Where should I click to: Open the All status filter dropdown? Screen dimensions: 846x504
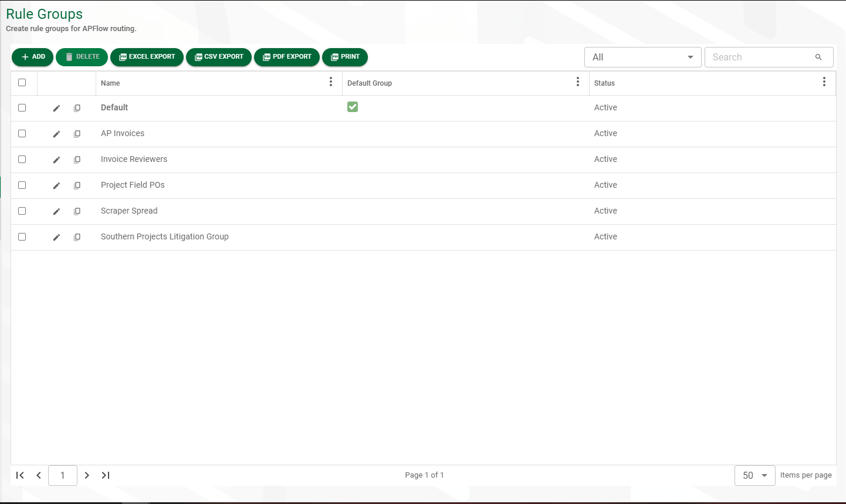[x=643, y=57]
